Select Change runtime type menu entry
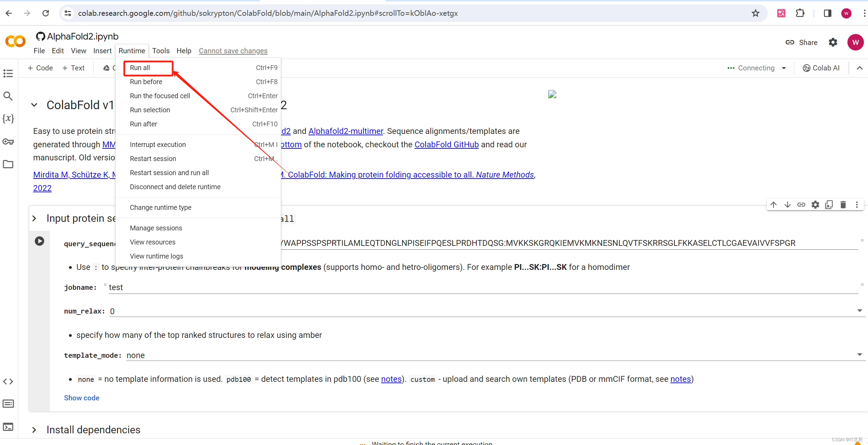Viewport: 868px width, 445px height. tap(161, 207)
